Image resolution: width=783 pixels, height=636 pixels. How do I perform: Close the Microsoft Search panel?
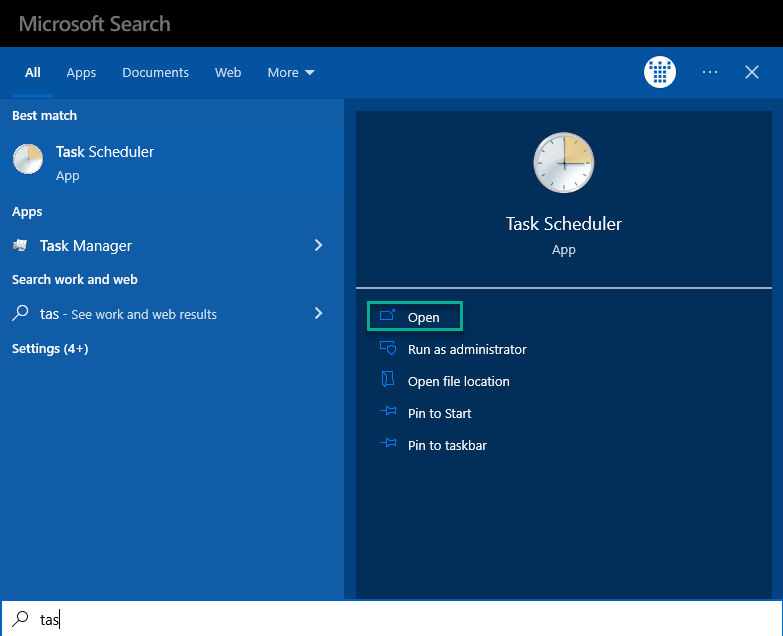coord(752,72)
